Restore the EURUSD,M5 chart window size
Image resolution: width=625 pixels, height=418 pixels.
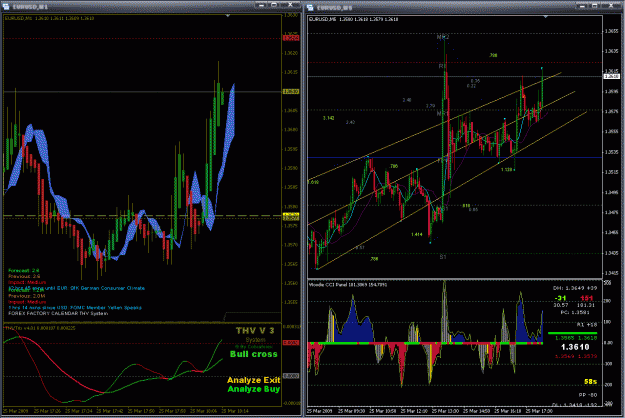click(595, 6)
